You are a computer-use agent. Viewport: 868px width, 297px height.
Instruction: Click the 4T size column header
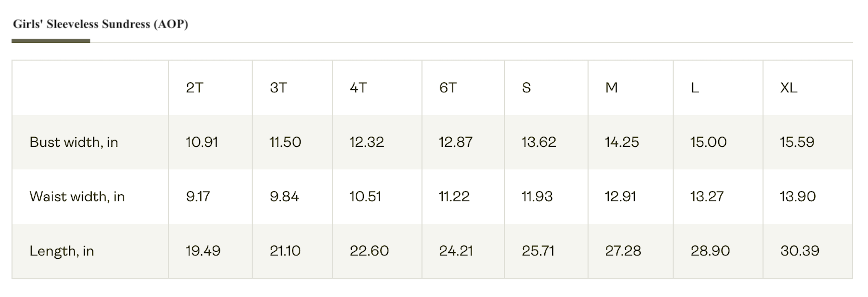pos(358,88)
